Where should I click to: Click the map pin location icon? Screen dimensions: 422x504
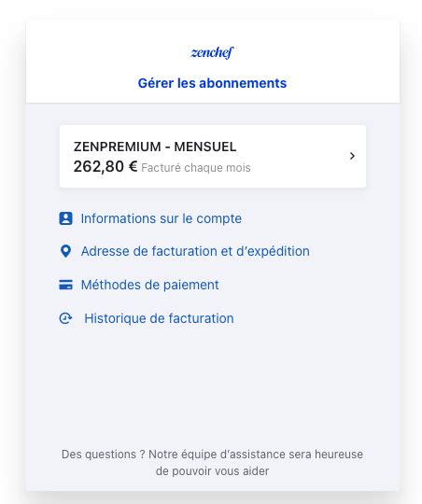(x=65, y=251)
